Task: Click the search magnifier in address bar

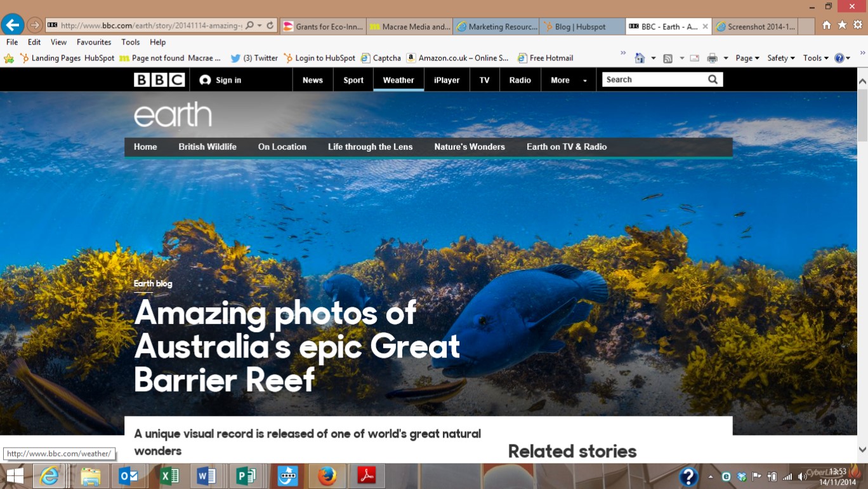Action: tap(250, 26)
